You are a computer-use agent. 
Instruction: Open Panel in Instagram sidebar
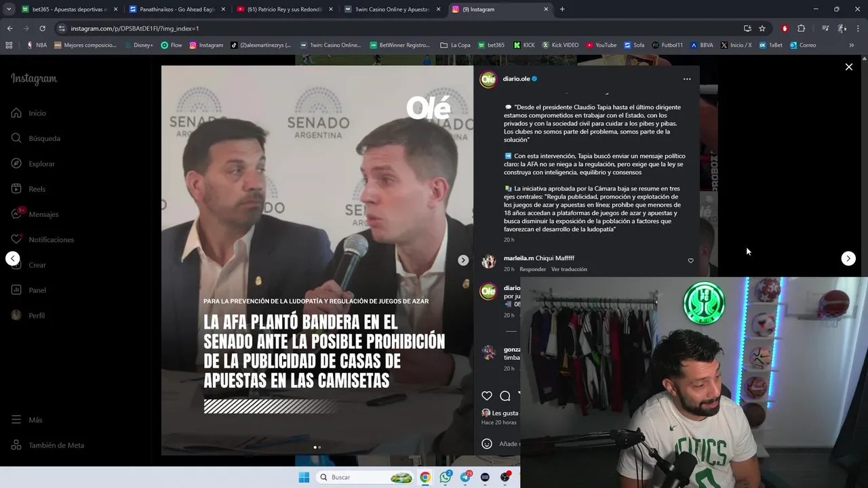coord(28,290)
